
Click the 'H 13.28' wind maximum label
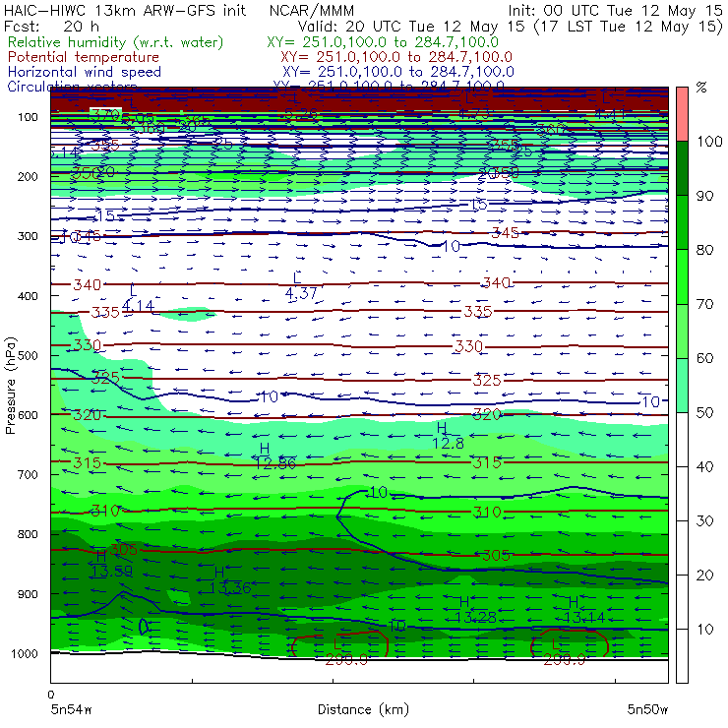475,610
